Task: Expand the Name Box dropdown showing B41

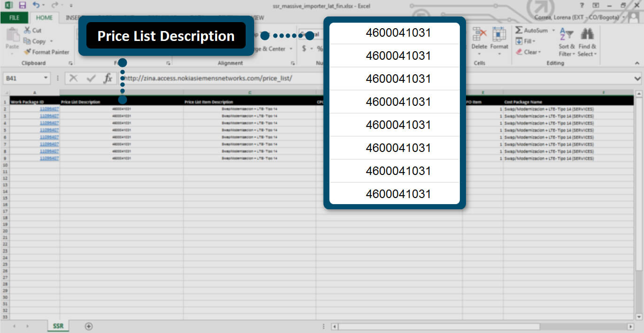Action: [46, 78]
